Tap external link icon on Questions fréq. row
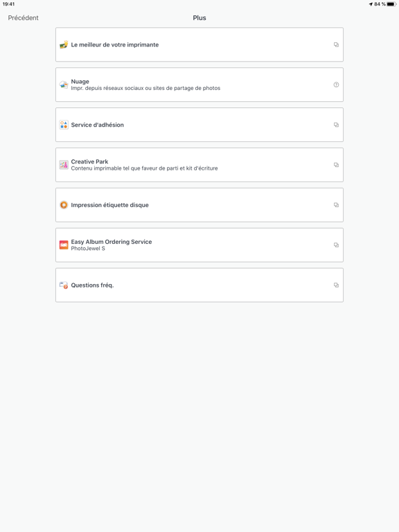 (x=336, y=285)
